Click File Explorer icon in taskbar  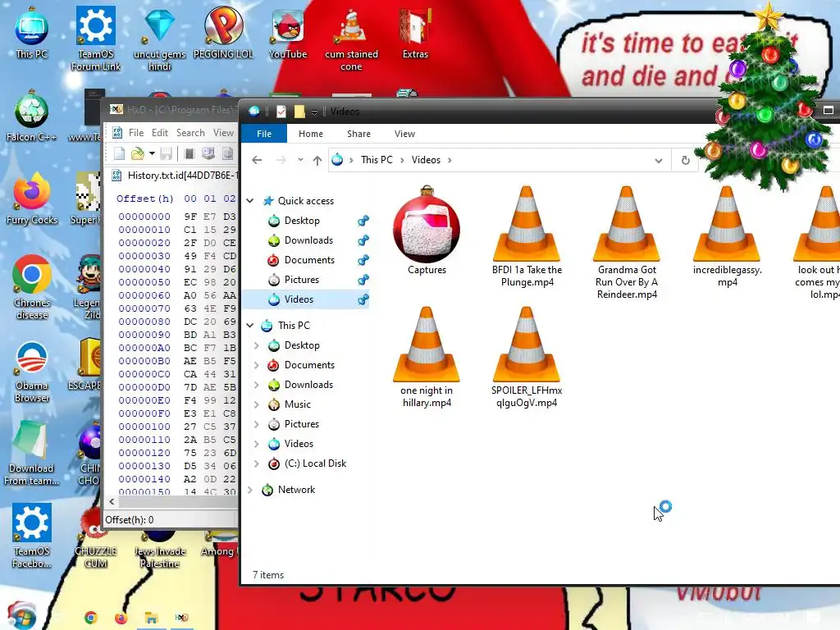151,618
